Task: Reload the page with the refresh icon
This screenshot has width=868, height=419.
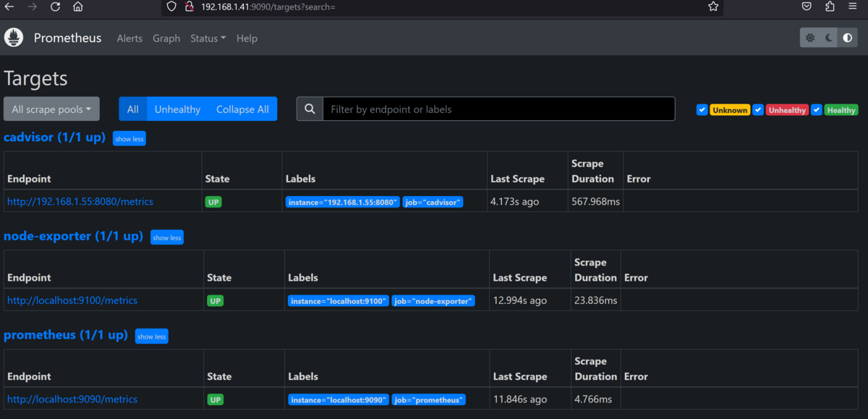Action: point(55,7)
